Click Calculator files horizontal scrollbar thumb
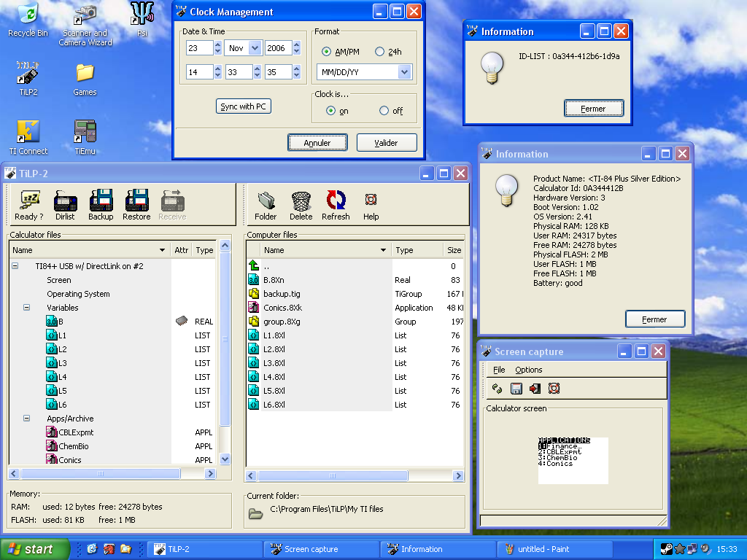Viewport: 747px width, 560px height. (x=100, y=473)
